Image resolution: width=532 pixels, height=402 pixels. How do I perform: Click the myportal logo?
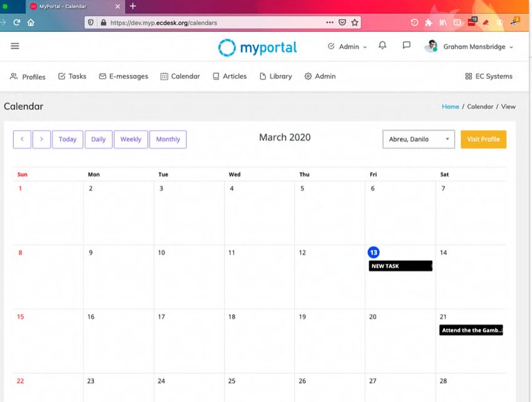point(257,47)
